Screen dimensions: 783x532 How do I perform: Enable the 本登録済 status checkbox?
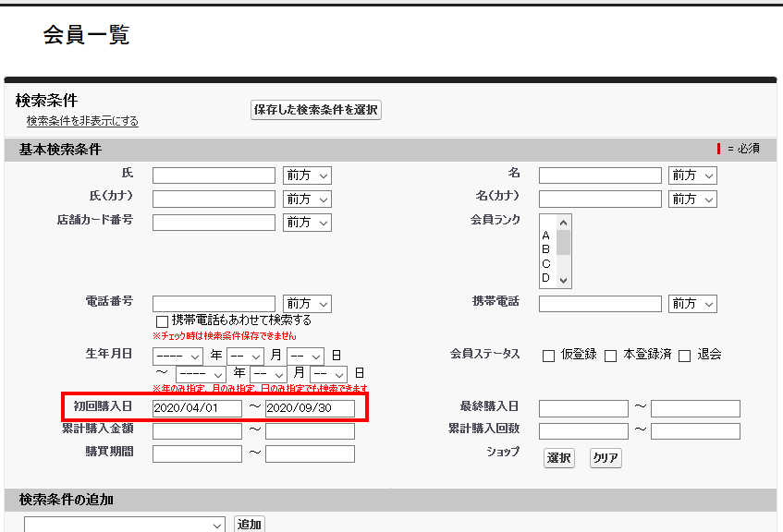click(611, 356)
